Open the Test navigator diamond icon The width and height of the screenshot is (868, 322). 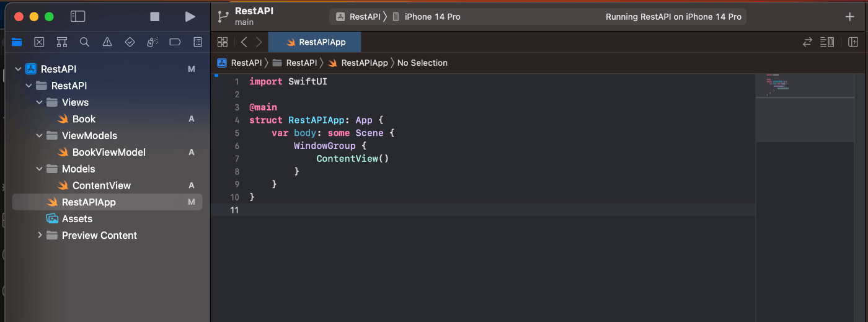pos(130,42)
